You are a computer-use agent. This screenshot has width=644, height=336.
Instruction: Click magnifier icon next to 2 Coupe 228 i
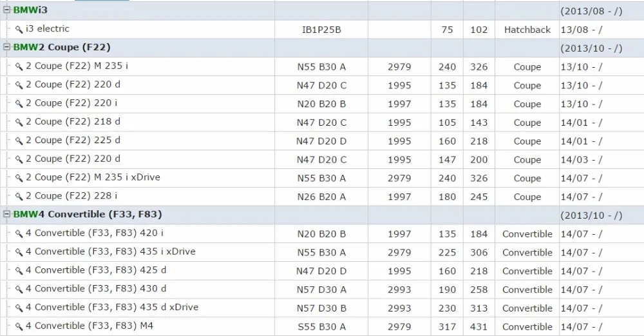[19, 197]
